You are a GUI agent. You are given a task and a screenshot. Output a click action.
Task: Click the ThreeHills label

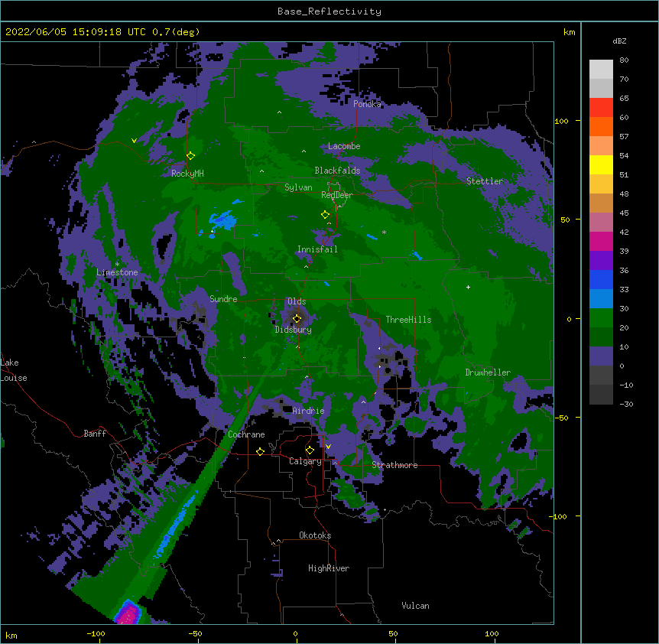click(x=408, y=320)
